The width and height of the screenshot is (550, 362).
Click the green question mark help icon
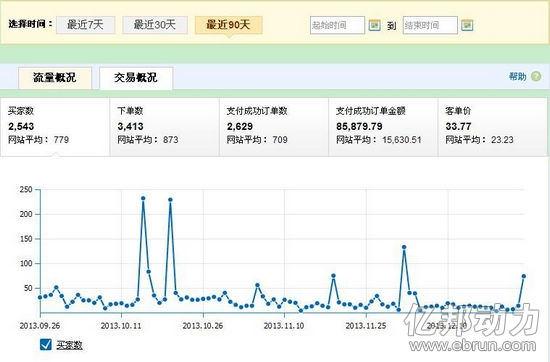(x=536, y=76)
